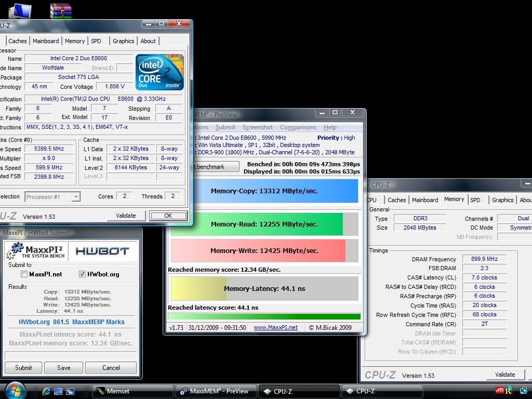Click the Intel Core 2 Duo logo
Viewport: 532px width, 399px height.
click(159, 72)
